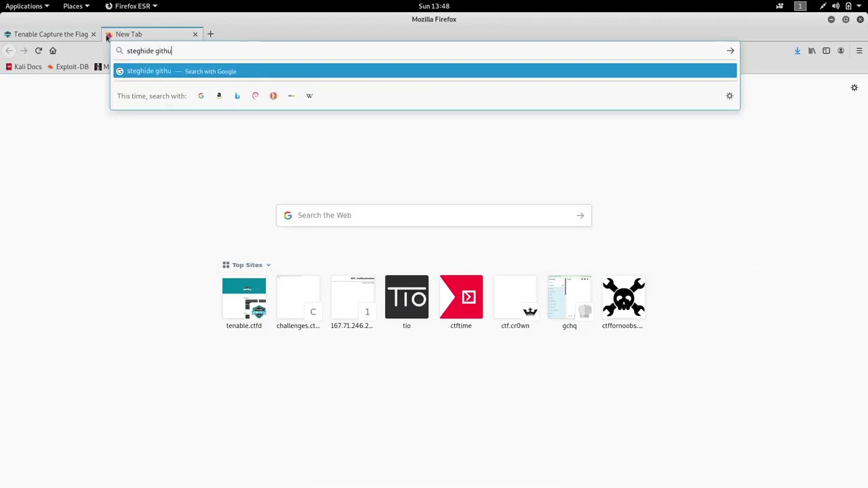Search this time with Debian packages

[255, 96]
